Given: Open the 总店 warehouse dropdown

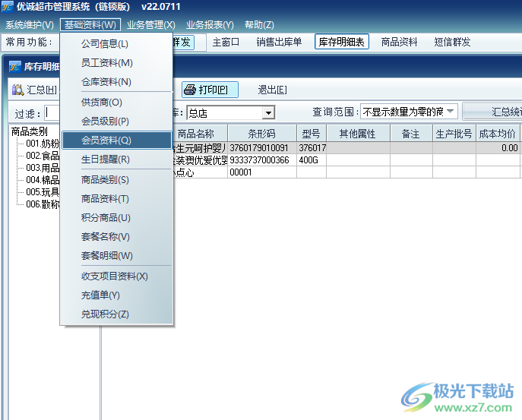Looking at the screenshot, I should click(x=268, y=113).
